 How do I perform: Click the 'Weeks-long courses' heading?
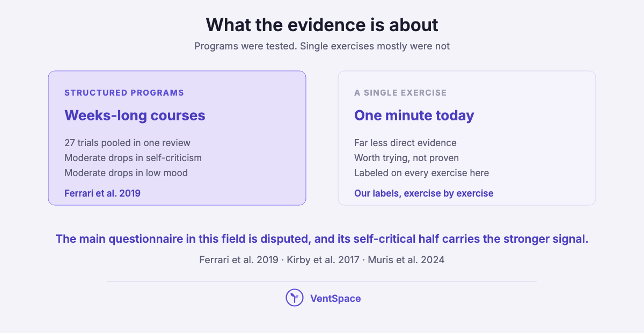[135, 115]
